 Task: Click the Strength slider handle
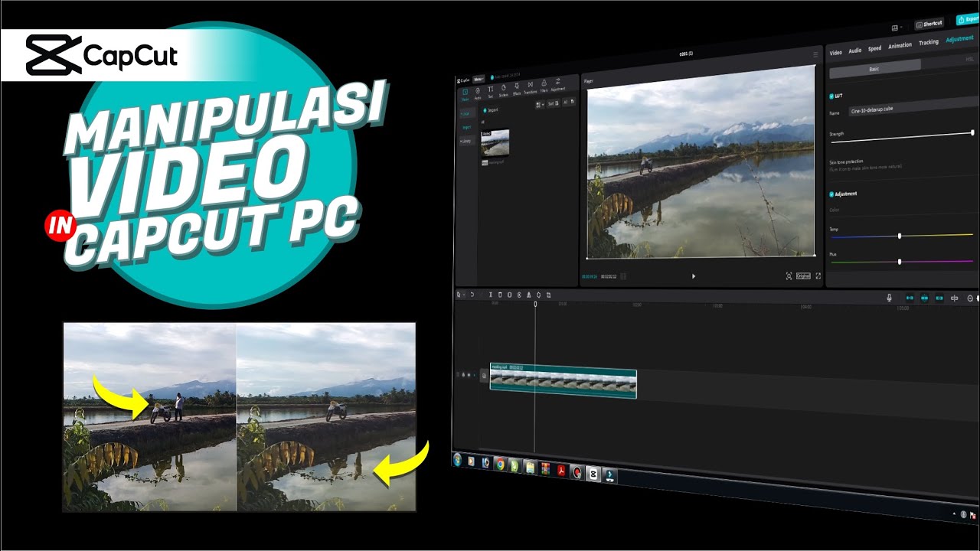pyautogui.click(x=972, y=132)
